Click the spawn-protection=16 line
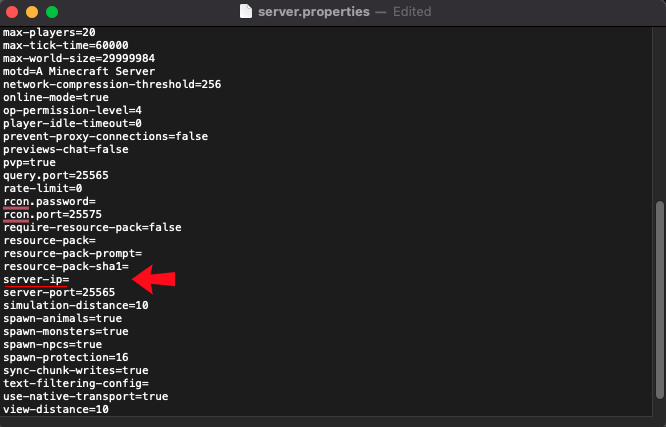The height and width of the screenshot is (427, 666). point(65,357)
